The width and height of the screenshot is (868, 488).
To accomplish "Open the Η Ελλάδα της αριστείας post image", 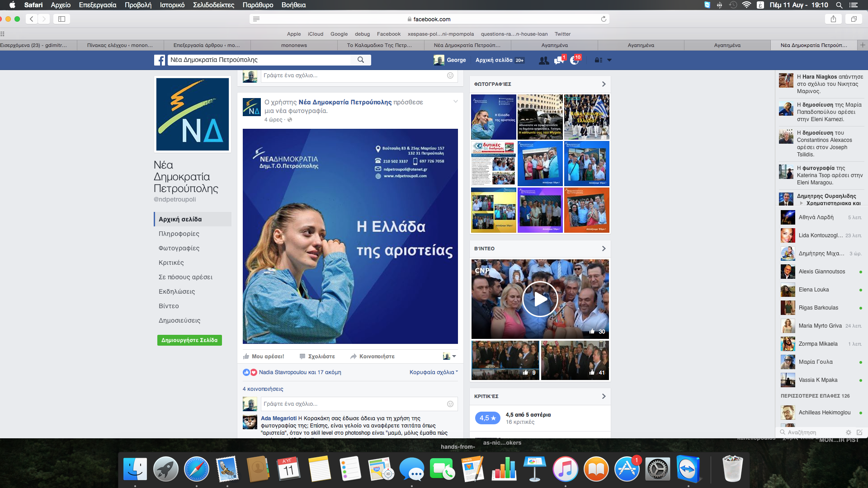I will tap(350, 236).
